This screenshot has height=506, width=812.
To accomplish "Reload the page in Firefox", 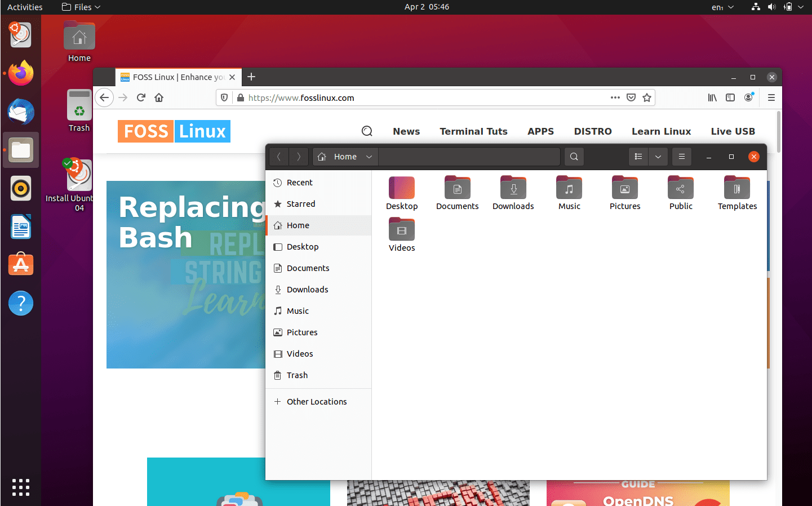I will (x=141, y=97).
